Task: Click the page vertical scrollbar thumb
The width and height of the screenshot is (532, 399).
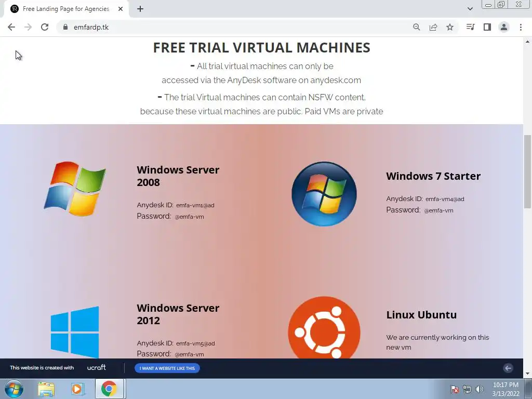Action: click(527, 171)
